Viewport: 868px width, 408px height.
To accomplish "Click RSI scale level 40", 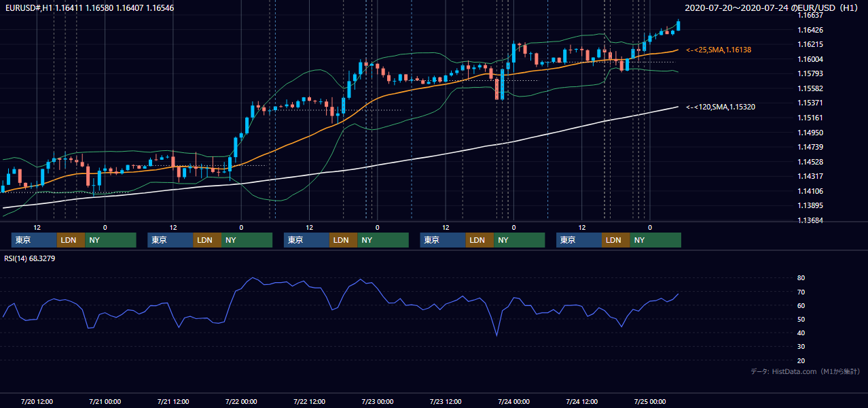I will click(x=801, y=333).
